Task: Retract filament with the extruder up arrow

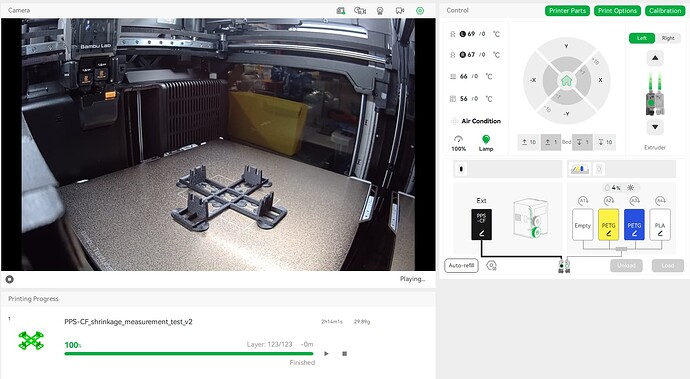Action: (655, 58)
